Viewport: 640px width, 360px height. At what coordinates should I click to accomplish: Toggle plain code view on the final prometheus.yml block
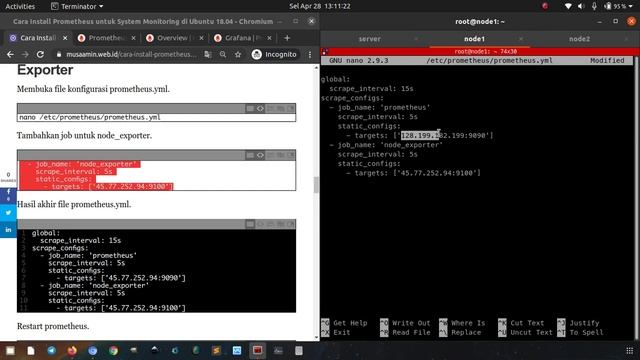pos(260,224)
